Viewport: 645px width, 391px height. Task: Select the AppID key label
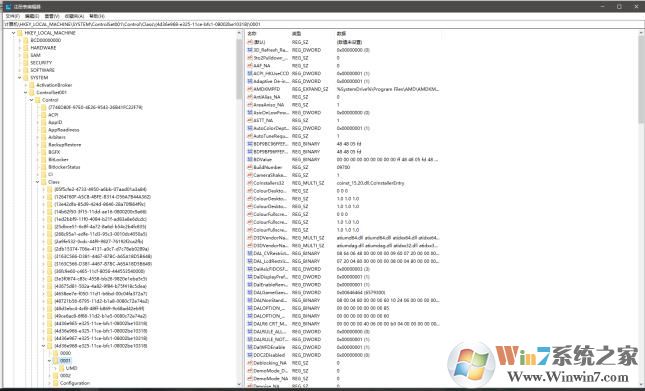tap(55, 122)
